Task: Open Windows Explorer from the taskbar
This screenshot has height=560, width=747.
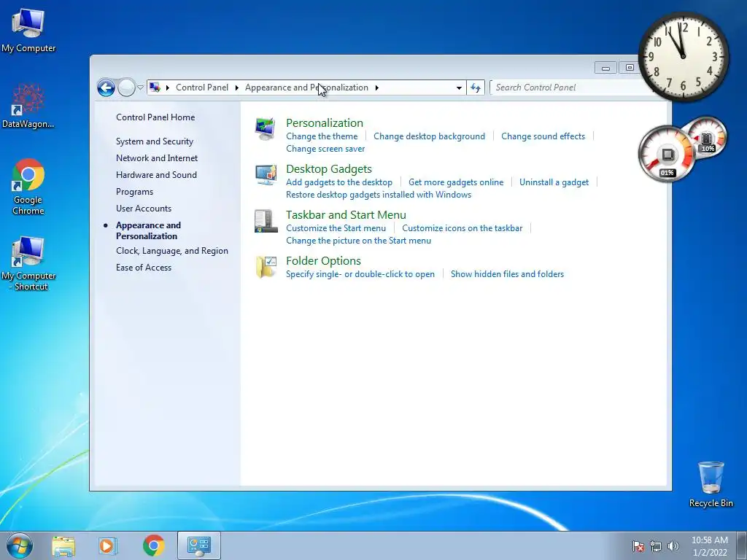Action: (63, 545)
